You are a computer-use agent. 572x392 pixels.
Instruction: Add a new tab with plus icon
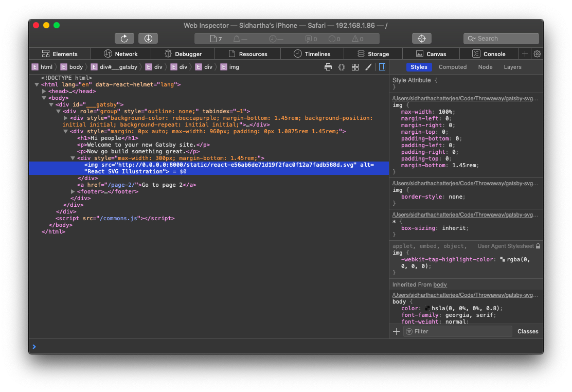coord(525,54)
